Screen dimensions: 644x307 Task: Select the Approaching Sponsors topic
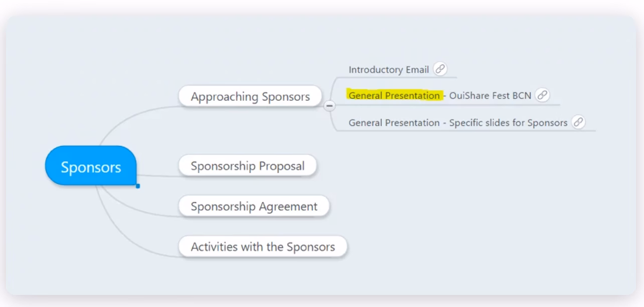point(250,96)
